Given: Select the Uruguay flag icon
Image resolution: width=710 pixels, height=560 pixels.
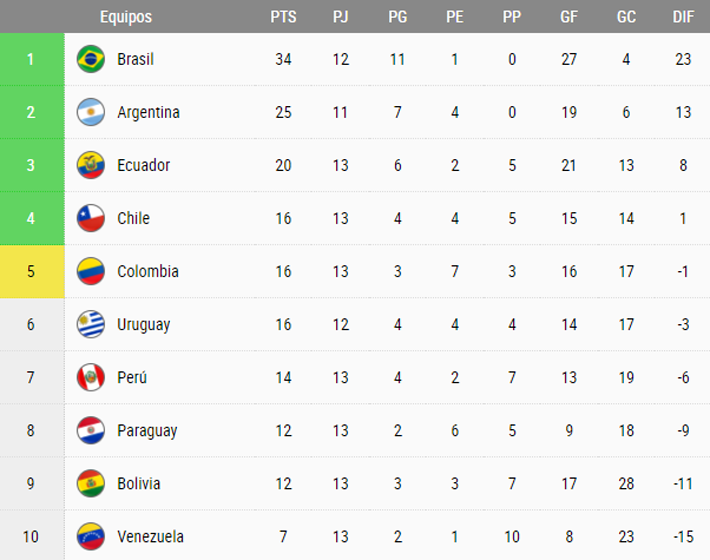Looking at the screenshot, I should pyautogui.click(x=91, y=324).
